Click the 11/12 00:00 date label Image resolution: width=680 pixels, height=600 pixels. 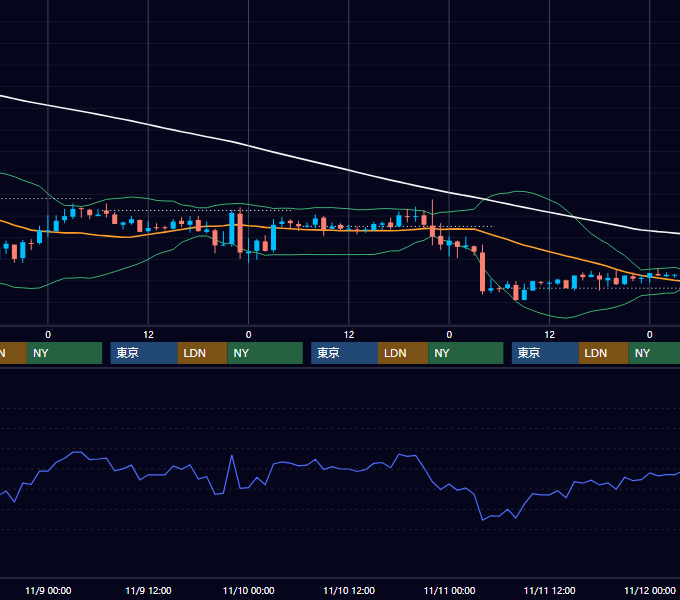click(x=650, y=590)
